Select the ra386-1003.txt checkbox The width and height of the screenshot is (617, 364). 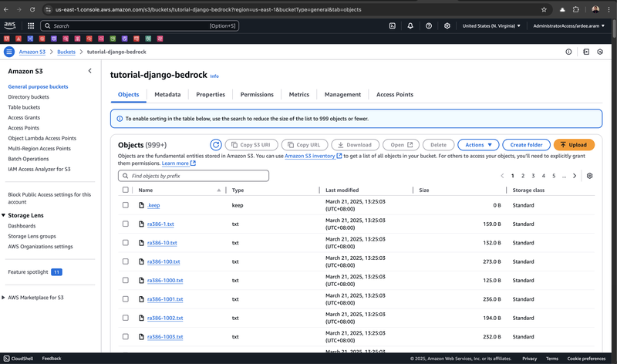[x=126, y=336]
